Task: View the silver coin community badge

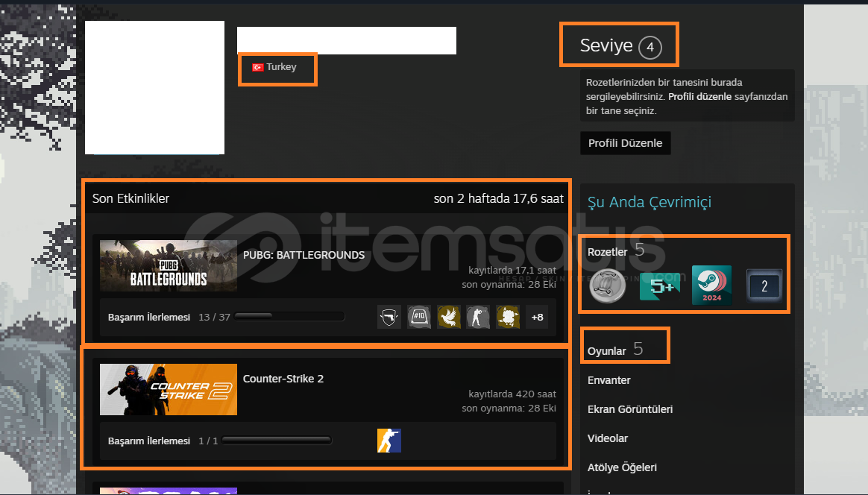Action: point(607,286)
